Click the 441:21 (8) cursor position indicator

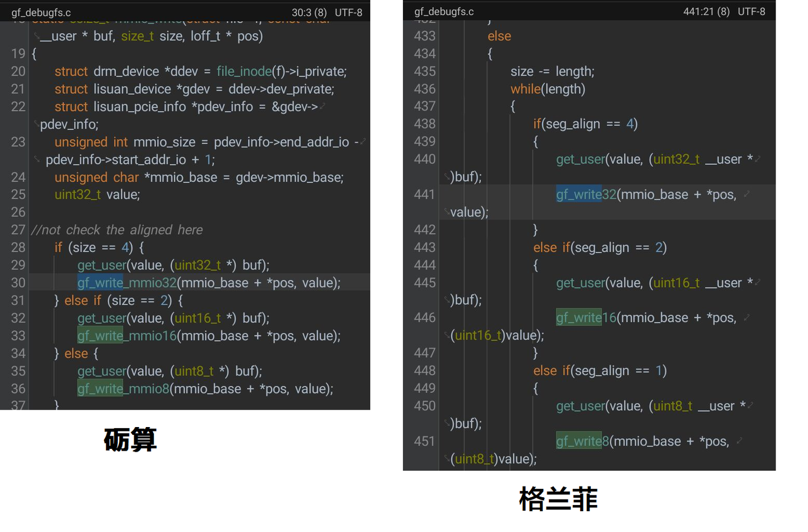coord(706,11)
